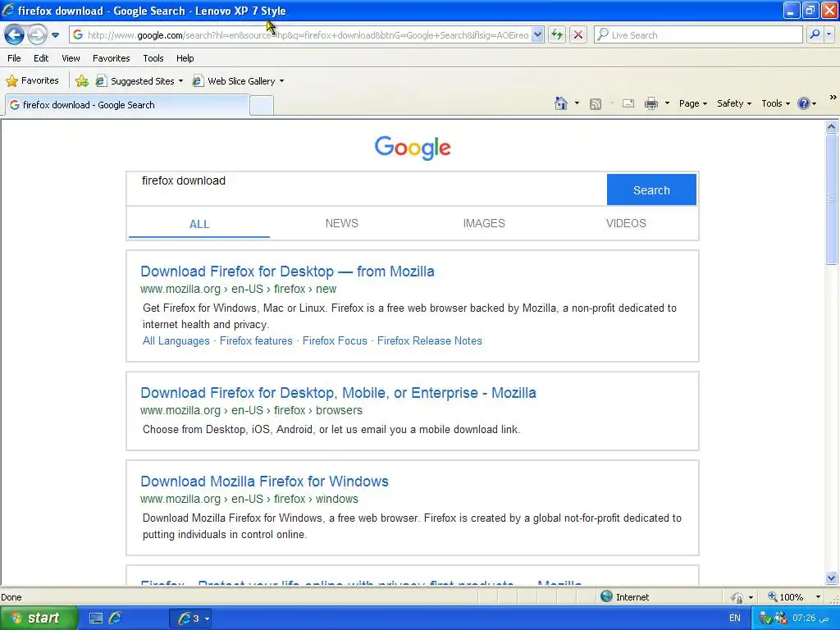Click the Google search text field
The height and width of the screenshot is (630, 840).
point(367,189)
